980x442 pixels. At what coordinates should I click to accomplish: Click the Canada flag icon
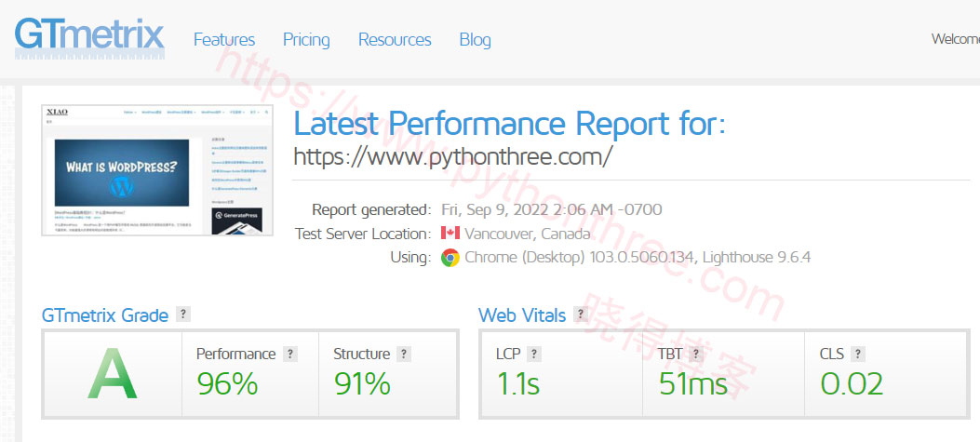point(450,234)
